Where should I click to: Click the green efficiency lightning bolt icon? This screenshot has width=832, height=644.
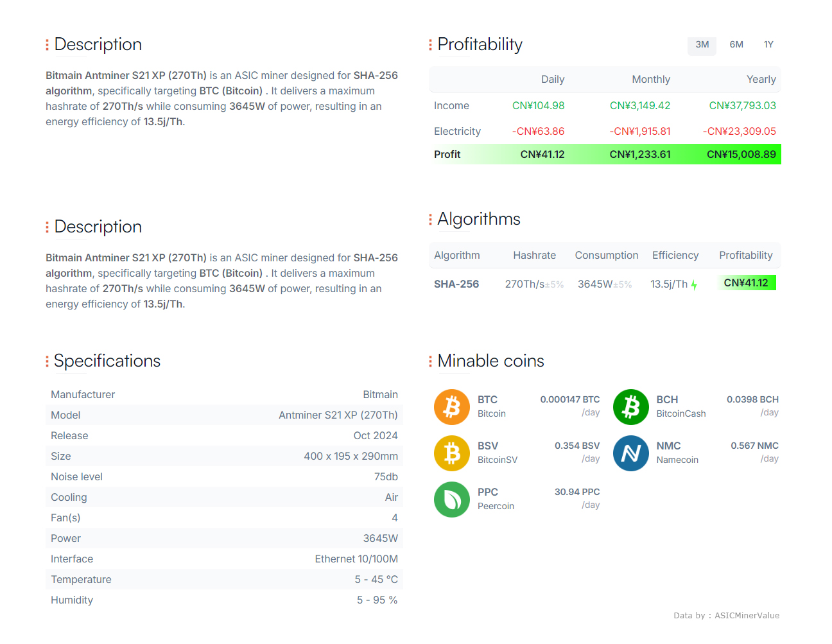[x=694, y=284]
